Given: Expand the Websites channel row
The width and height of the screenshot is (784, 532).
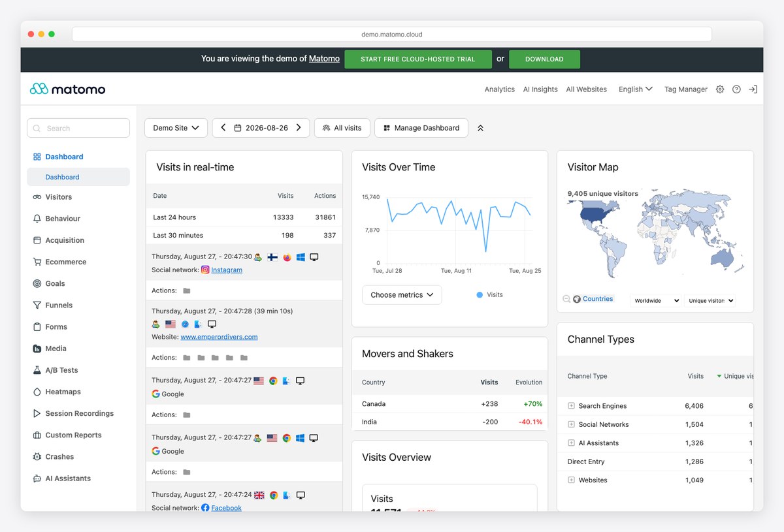Looking at the screenshot, I should point(571,480).
